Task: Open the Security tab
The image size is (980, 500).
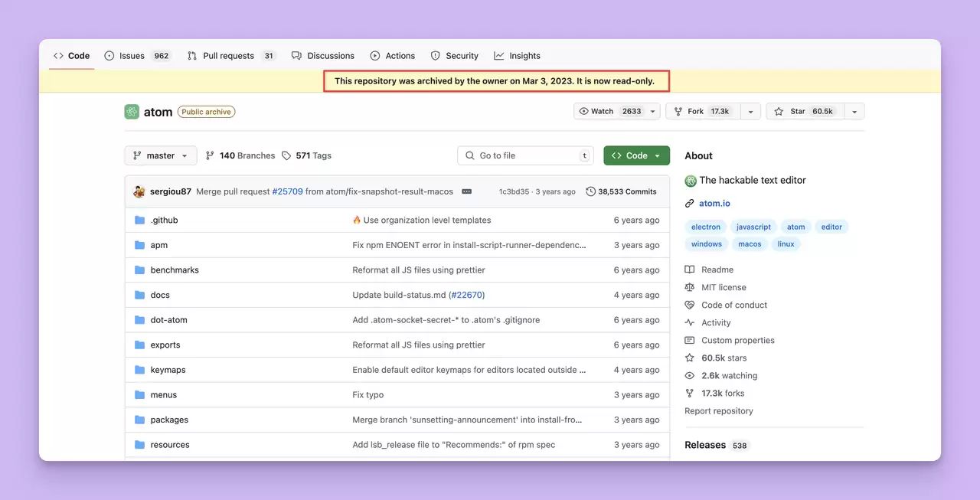Action: (x=454, y=56)
